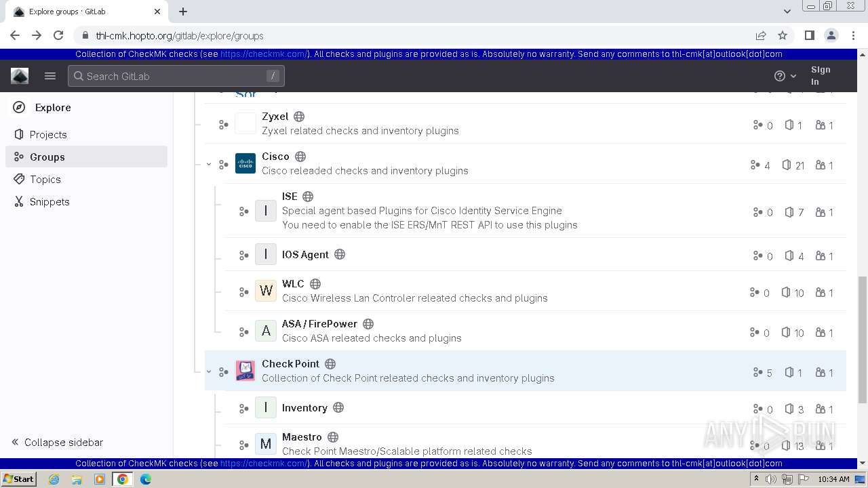Click the WLC 'W' avatar
The width and height of the screenshot is (868, 488).
(266, 291)
